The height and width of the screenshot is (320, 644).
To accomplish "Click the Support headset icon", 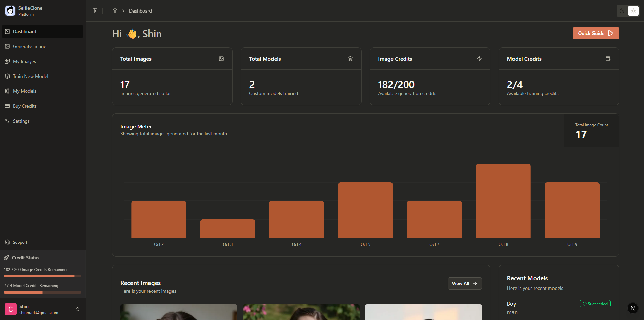I will click(7, 242).
